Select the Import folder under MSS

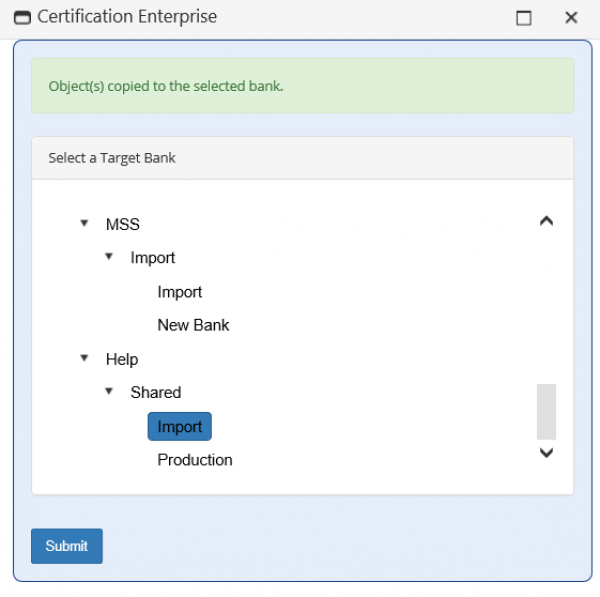pos(153,258)
